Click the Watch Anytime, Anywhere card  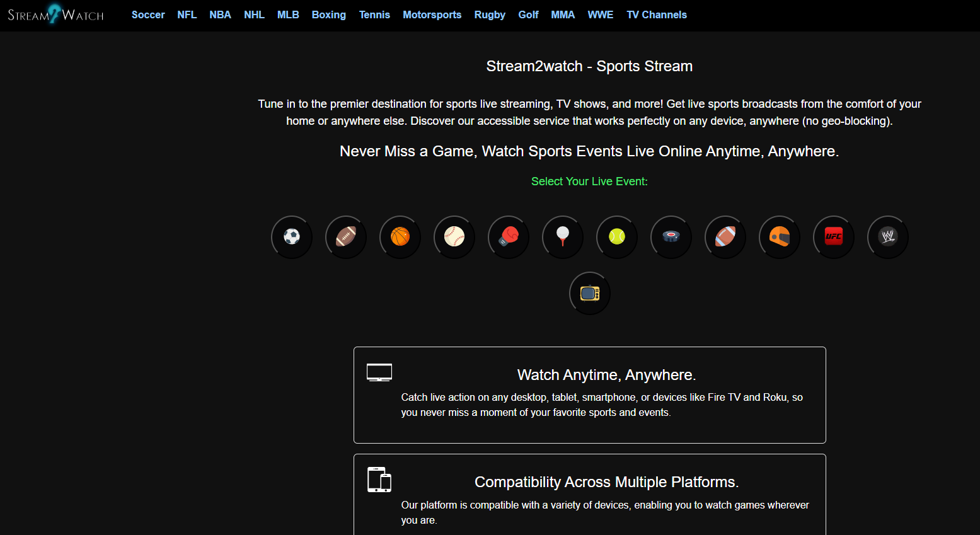click(589, 394)
